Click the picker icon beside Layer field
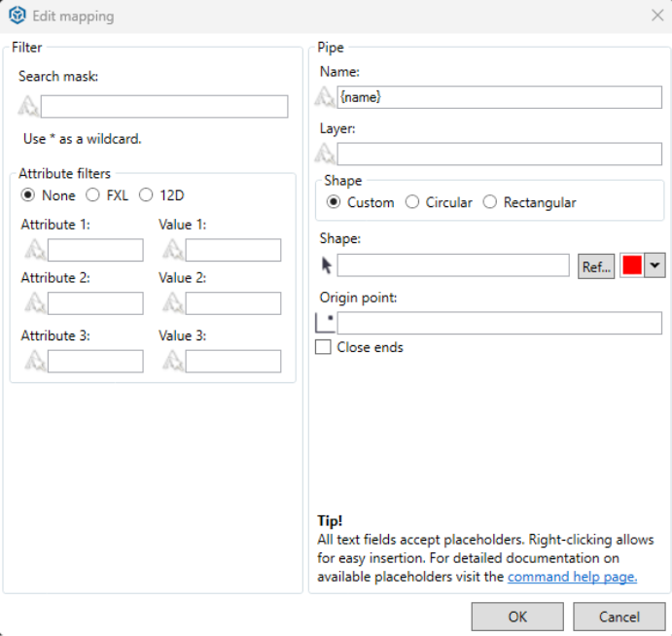The height and width of the screenshot is (636, 672). click(325, 154)
